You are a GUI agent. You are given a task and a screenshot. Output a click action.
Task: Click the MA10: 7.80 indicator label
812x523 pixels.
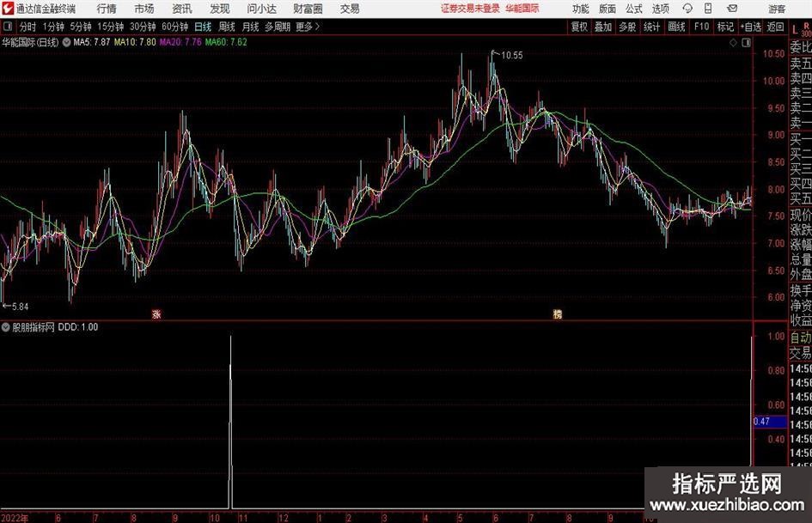tap(135, 42)
